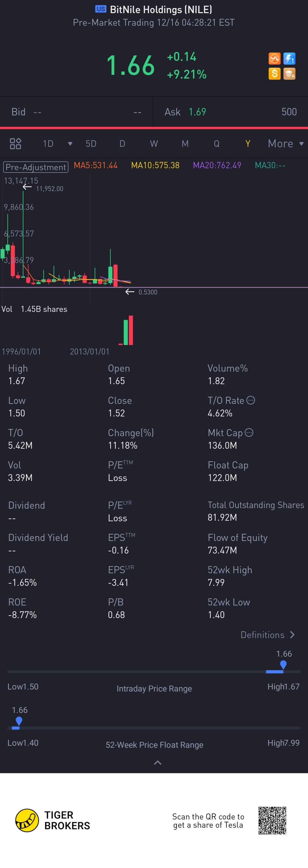Tap the US market flag badge
This screenshot has height=868, width=308.
pyautogui.click(x=101, y=9)
